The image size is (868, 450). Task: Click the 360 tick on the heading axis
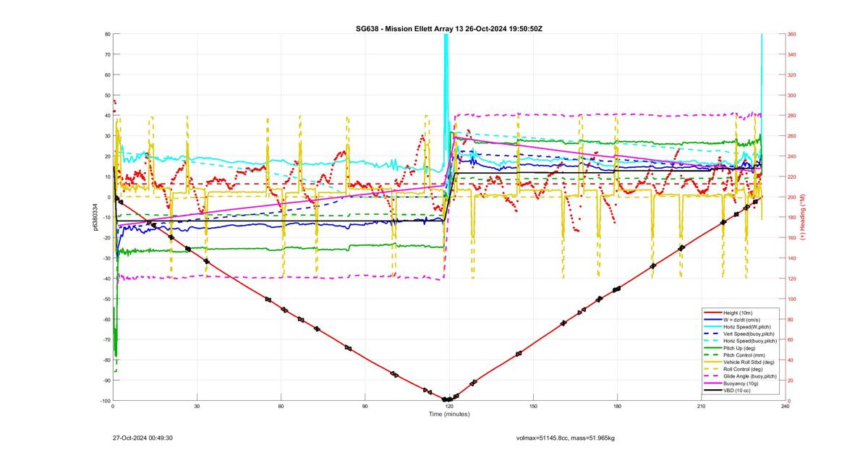(792, 34)
